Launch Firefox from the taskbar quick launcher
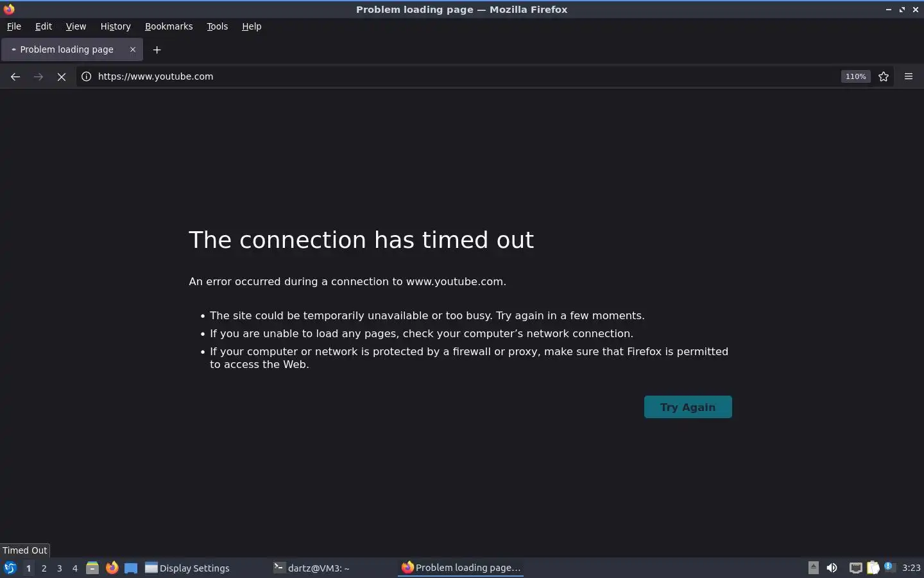 [x=112, y=568]
